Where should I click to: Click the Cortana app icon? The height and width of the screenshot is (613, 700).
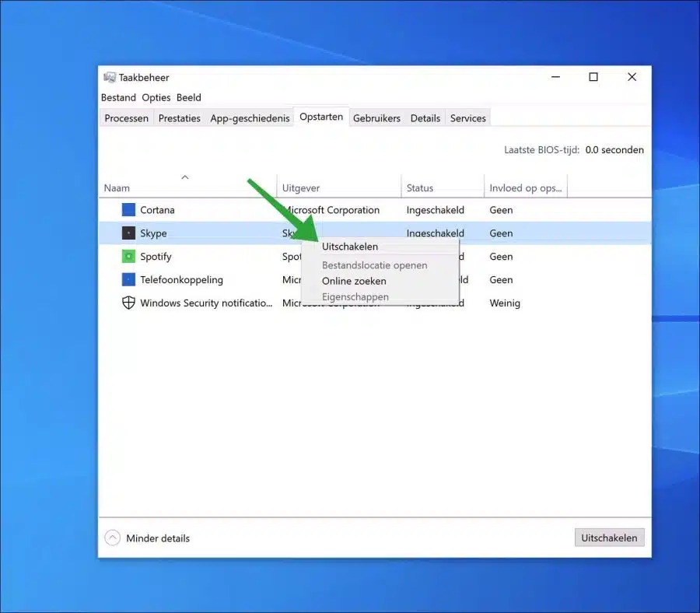pyautogui.click(x=128, y=209)
